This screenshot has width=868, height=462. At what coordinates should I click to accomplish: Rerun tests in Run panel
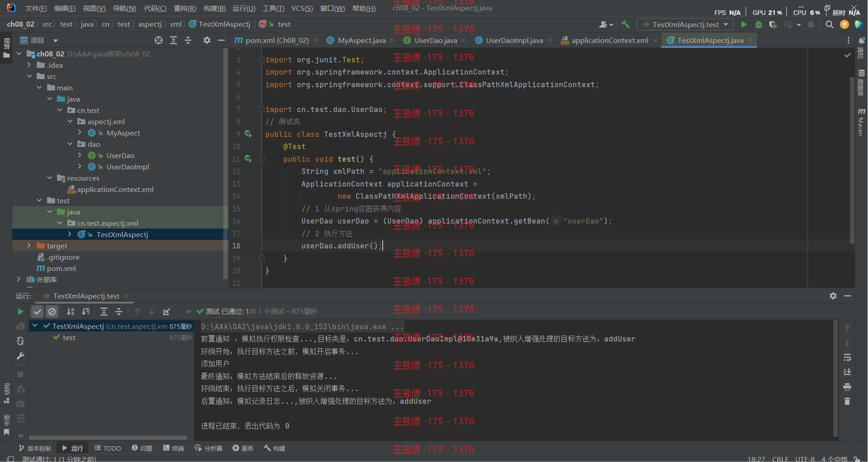[20, 312]
